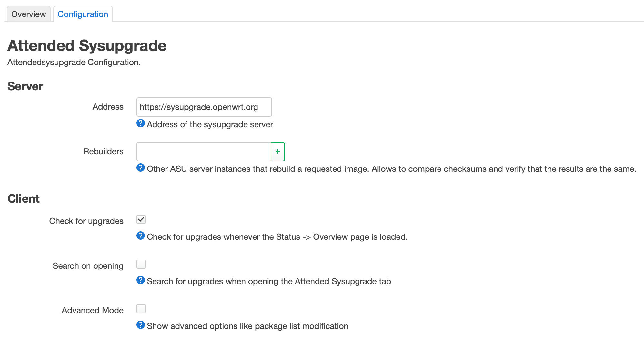644x337 pixels.
Task: Click help icon for Advanced Mode description
Action: 141,325
